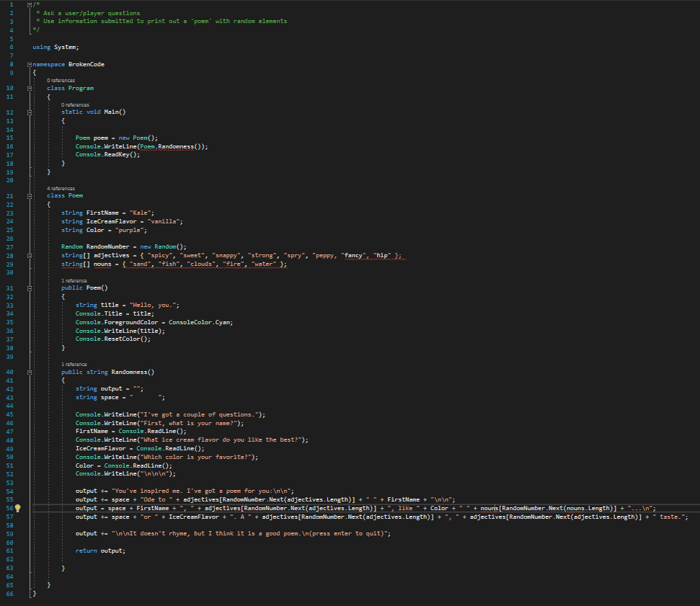Viewport: 700px width, 606px height.
Task: Click the Console.ResetColor() statement
Action: click(x=113, y=339)
